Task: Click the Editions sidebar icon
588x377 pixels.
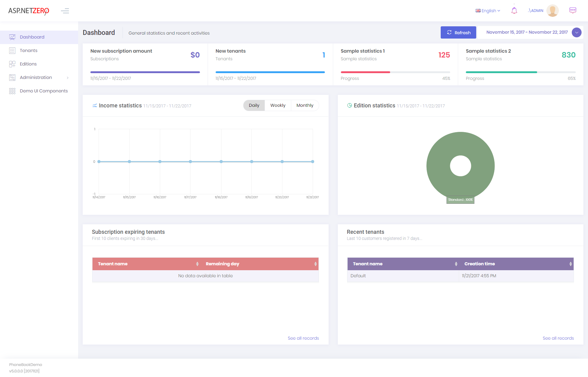Action: [x=12, y=64]
